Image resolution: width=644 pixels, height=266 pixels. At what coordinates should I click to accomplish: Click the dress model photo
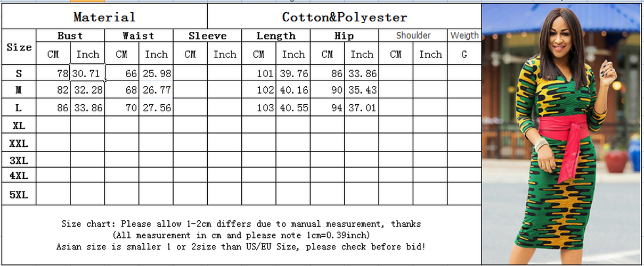coord(562,133)
